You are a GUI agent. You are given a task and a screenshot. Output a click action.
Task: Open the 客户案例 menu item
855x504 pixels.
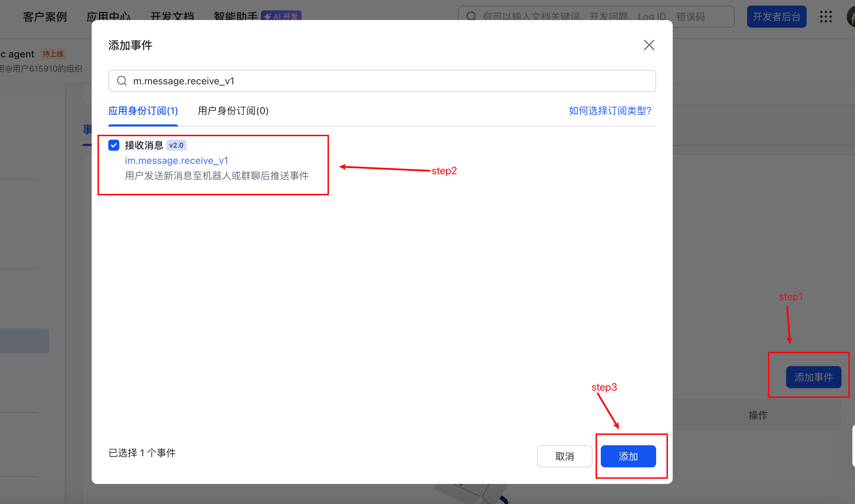coord(45,17)
